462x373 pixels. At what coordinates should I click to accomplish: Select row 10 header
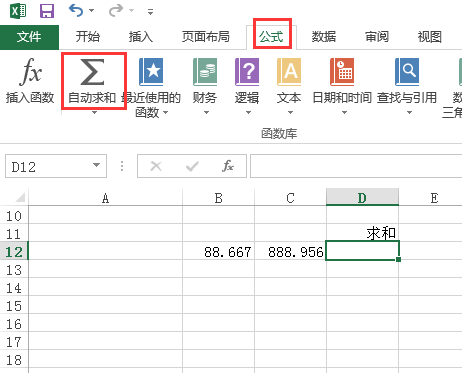[14, 216]
